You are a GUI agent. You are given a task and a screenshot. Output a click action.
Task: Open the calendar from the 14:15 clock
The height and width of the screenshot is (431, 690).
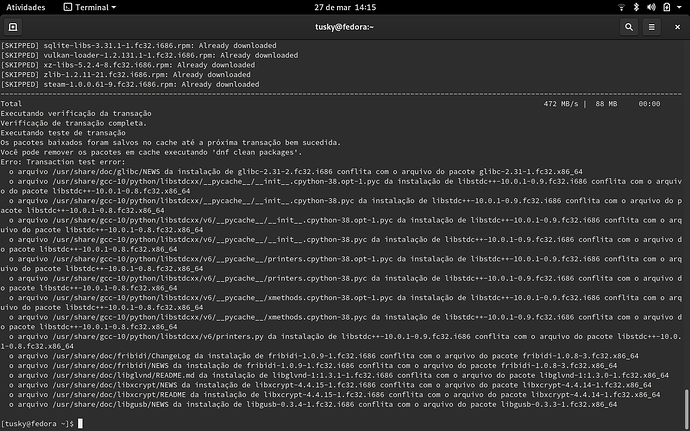pos(343,6)
